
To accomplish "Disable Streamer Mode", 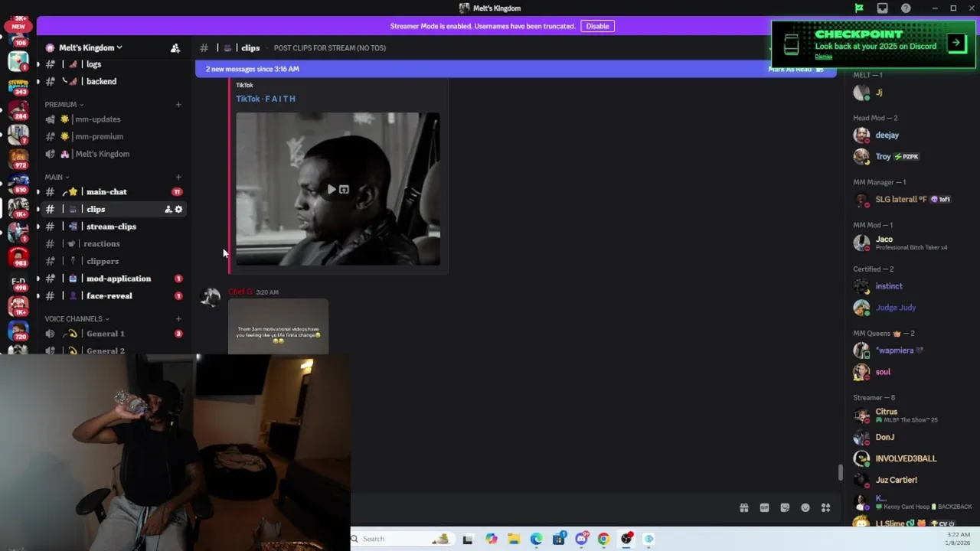I will tap(597, 26).
